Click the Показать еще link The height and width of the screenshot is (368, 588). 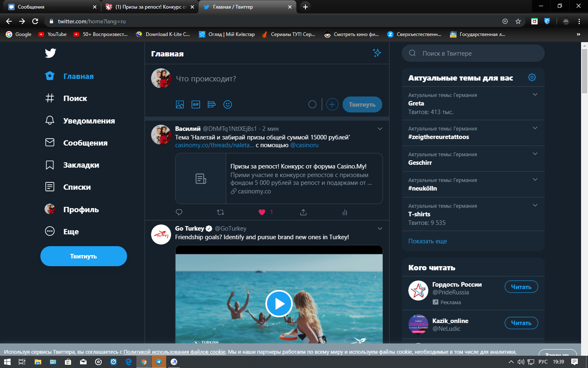[x=428, y=241]
